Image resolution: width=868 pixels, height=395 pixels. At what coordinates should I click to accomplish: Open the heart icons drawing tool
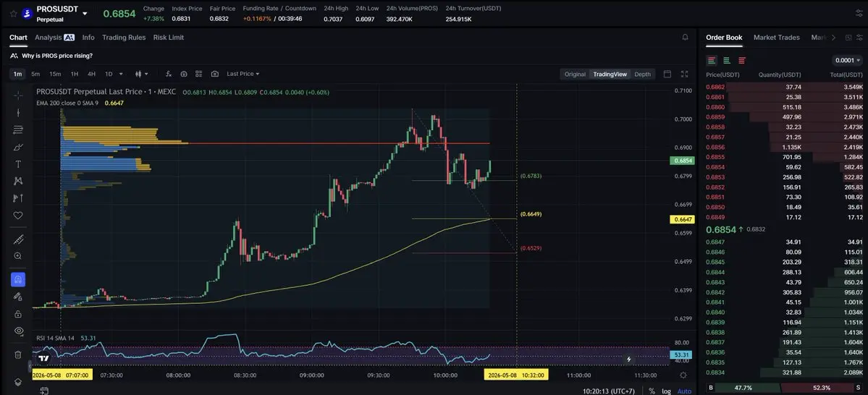coord(17,215)
